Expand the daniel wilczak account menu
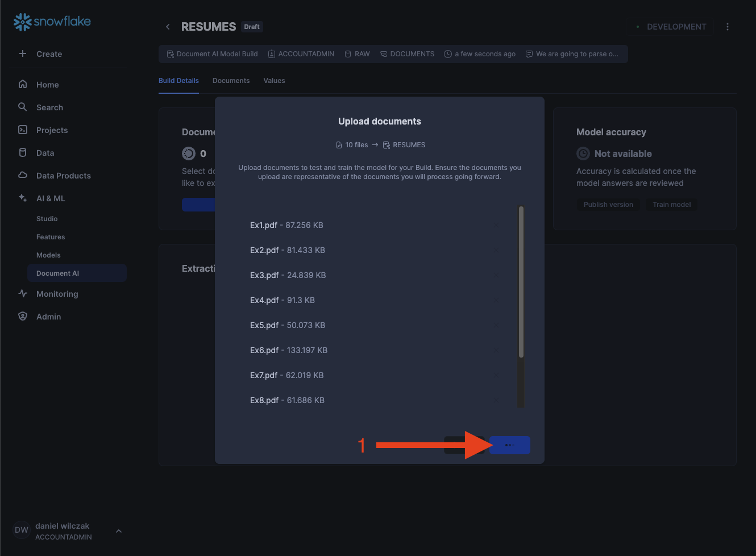 point(119,531)
